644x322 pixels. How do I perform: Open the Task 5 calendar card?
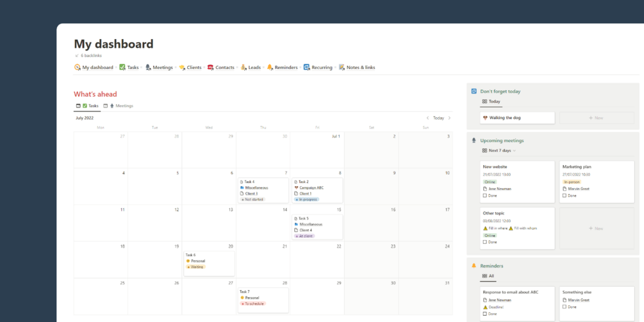pos(317,227)
